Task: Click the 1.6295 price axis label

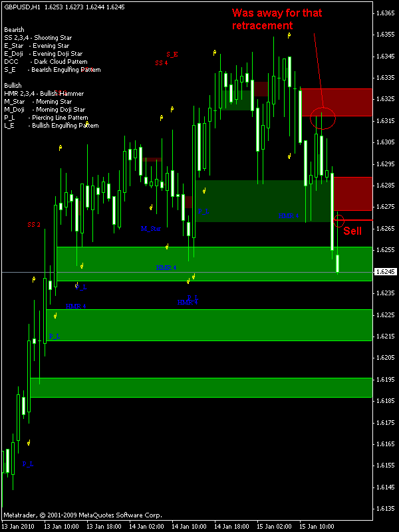Action: pyautogui.click(x=386, y=164)
